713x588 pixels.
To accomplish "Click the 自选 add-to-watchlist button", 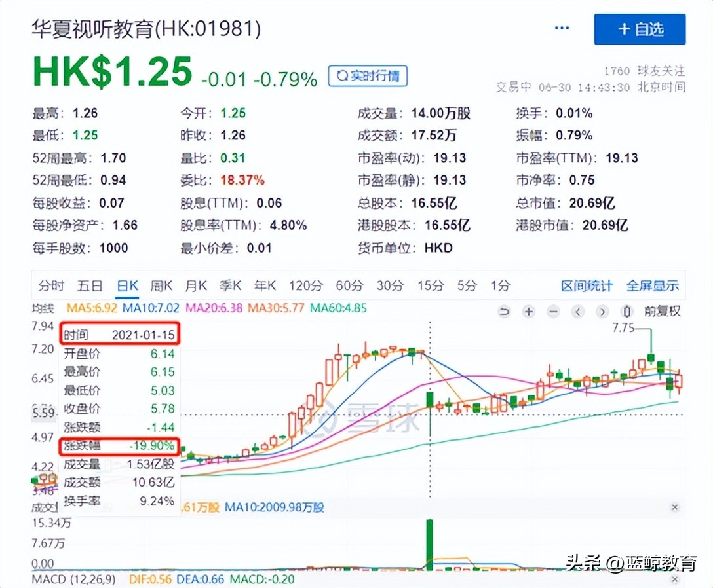I will 640,29.
